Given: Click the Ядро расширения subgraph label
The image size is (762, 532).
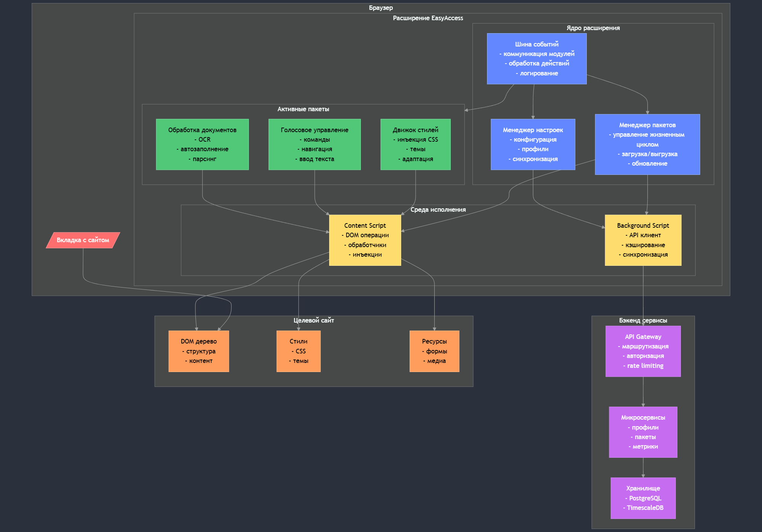Looking at the screenshot, I should pos(593,28).
